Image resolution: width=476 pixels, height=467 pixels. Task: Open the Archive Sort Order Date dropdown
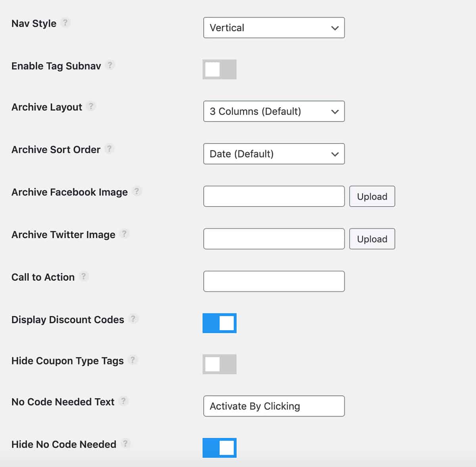tap(274, 154)
